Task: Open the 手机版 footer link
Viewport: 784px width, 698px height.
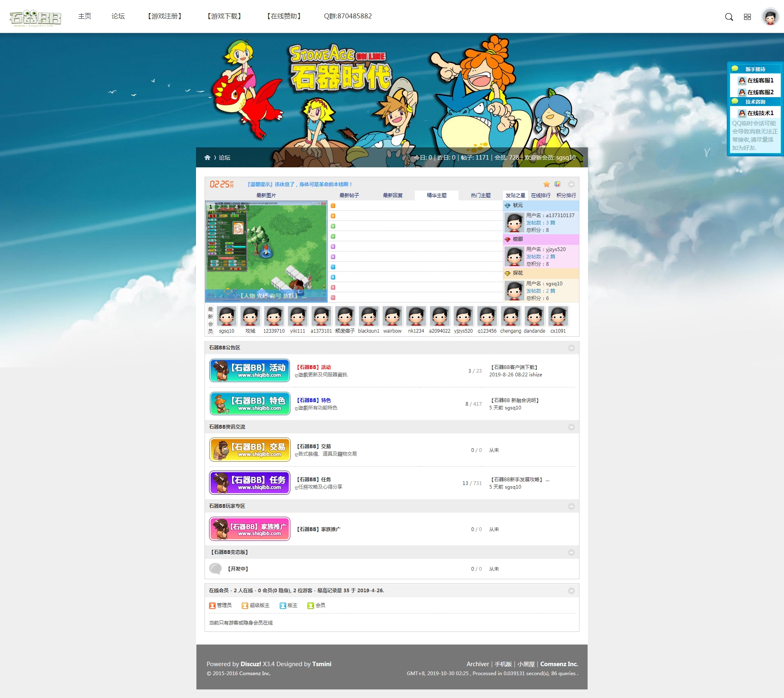Action: point(503,664)
